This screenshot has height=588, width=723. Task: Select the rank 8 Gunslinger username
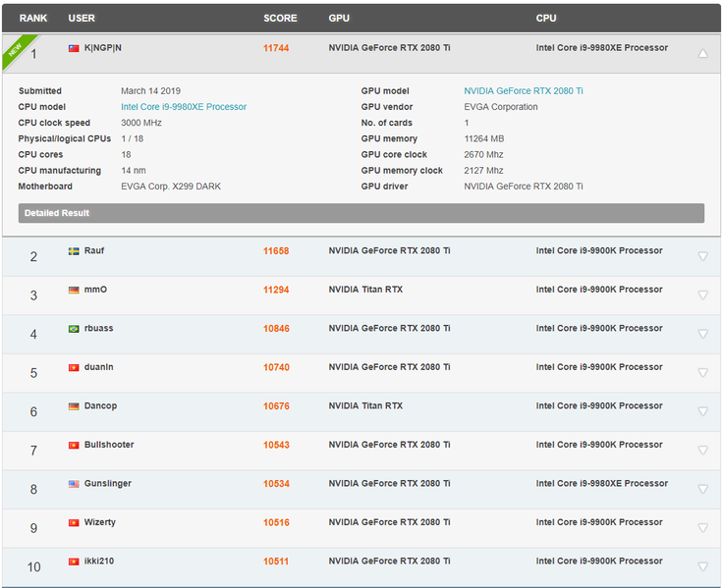[x=108, y=484]
